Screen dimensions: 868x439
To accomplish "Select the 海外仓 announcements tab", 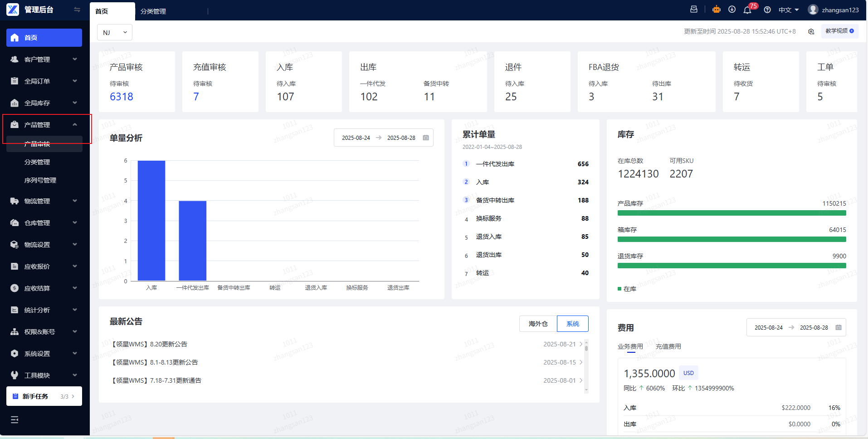I will point(538,324).
